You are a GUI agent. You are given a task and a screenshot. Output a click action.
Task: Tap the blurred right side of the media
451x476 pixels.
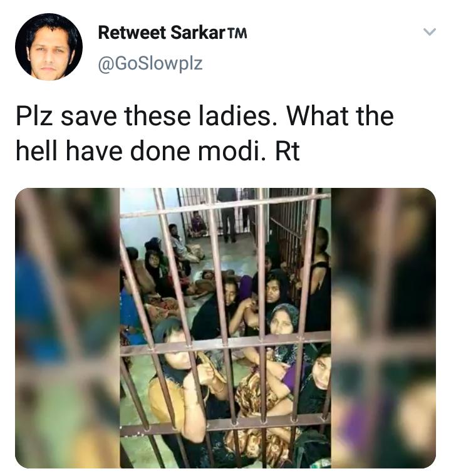(x=383, y=328)
